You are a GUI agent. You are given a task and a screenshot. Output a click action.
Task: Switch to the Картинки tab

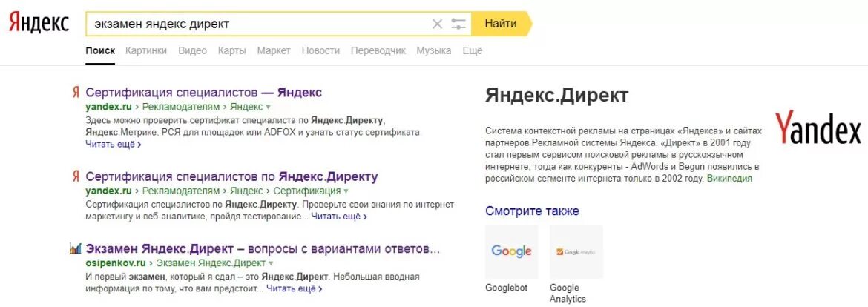coord(146,51)
